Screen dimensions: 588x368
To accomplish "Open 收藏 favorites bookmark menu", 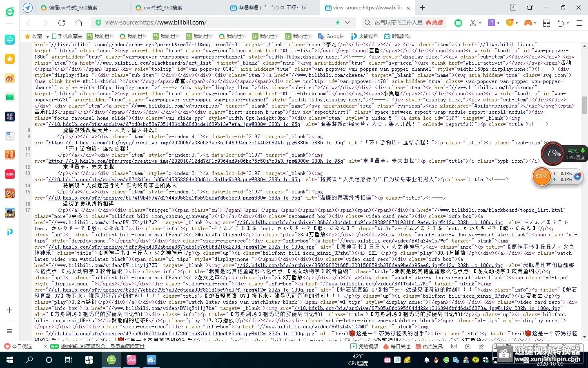I will [36, 36].
